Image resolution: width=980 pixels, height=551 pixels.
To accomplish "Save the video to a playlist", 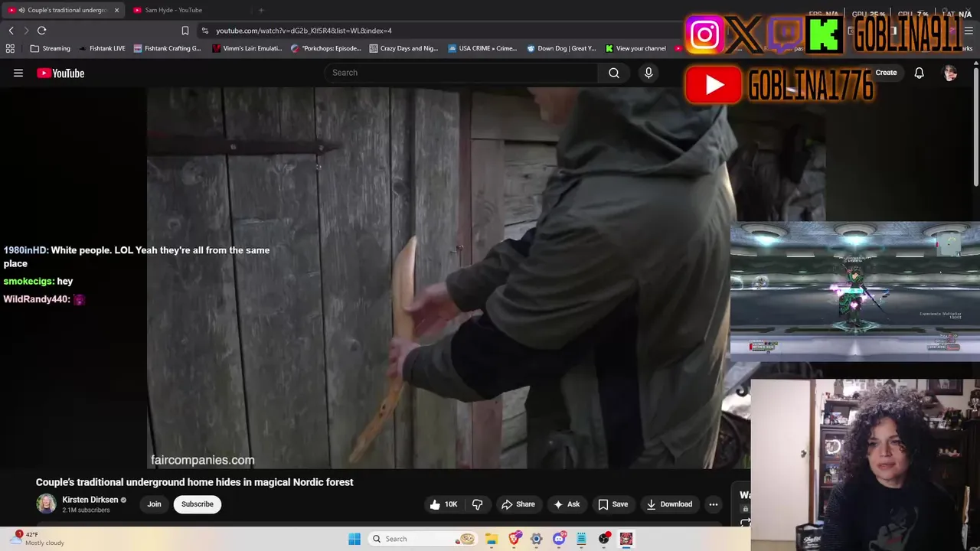I will click(612, 504).
